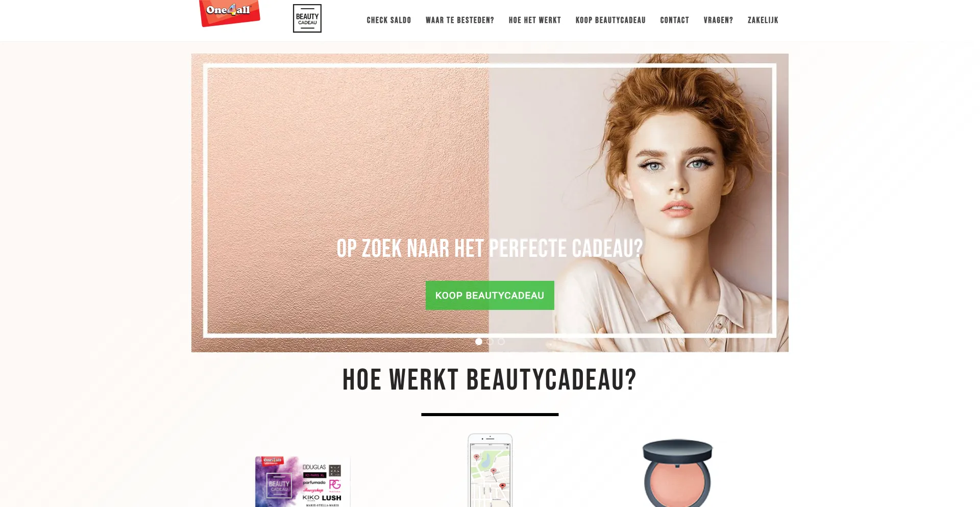This screenshot has height=507, width=980.
Task: Select Koop Beautycadeau in navigation bar
Action: [x=610, y=20]
